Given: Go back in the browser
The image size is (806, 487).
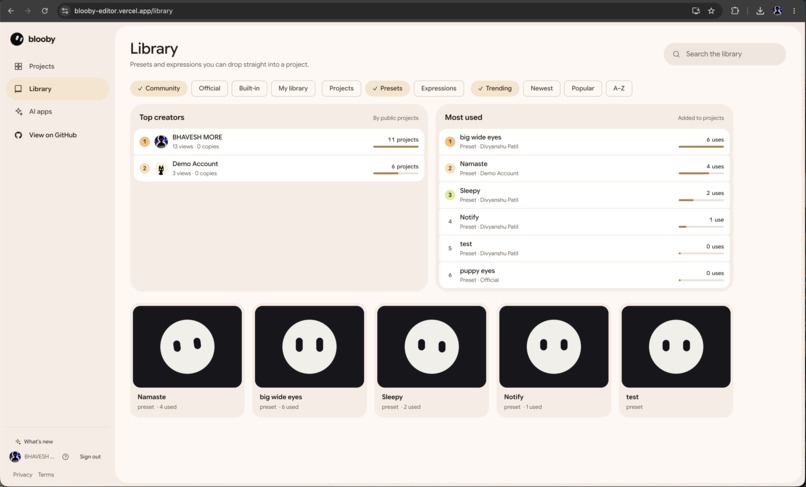Looking at the screenshot, I should 11,11.
